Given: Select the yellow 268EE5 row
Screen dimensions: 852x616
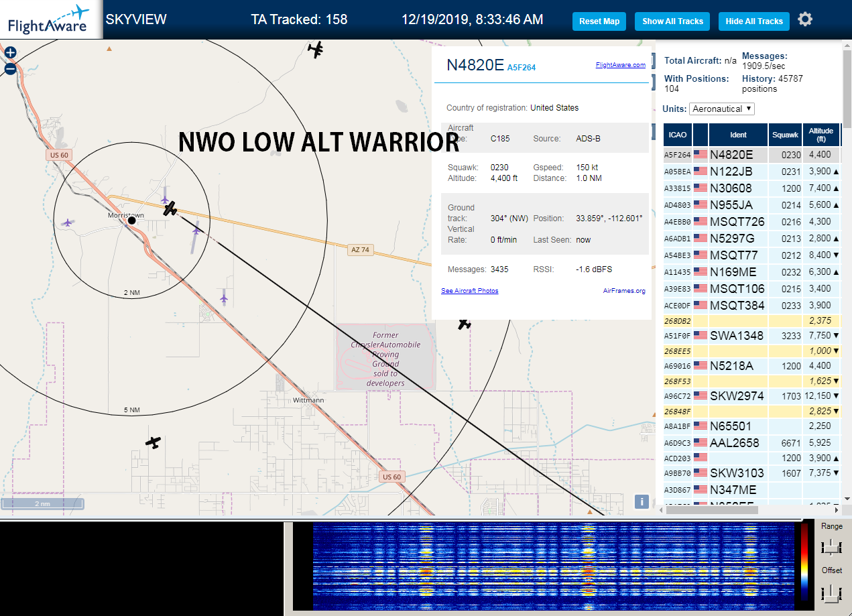Looking at the screenshot, I should tap(752, 351).
